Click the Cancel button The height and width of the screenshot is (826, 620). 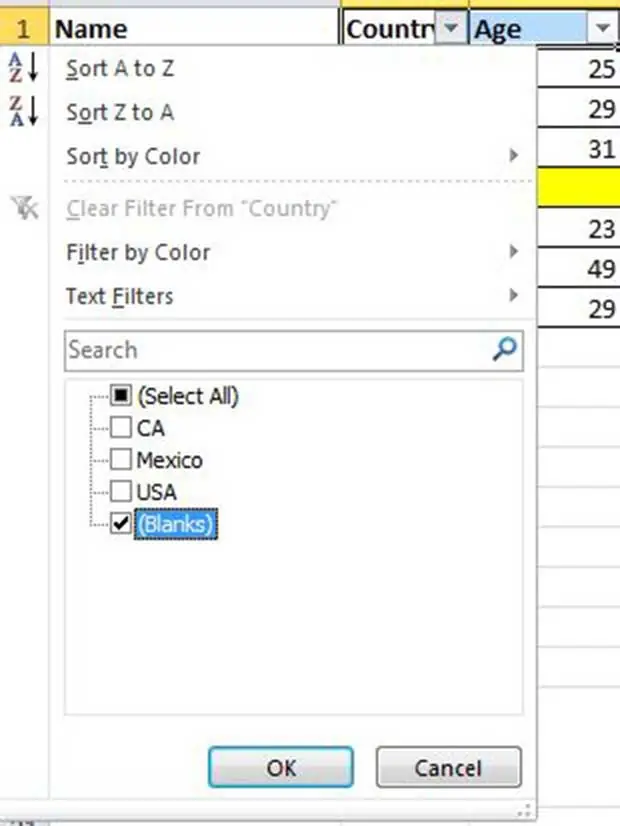click(447, 768)
